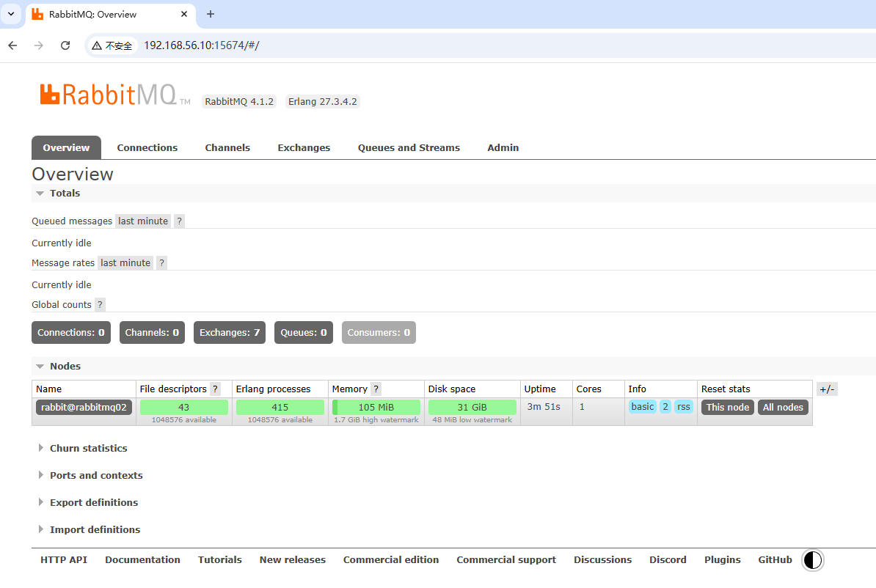Open the Plugins footer link
876x588 pixels.
point(723,560)
